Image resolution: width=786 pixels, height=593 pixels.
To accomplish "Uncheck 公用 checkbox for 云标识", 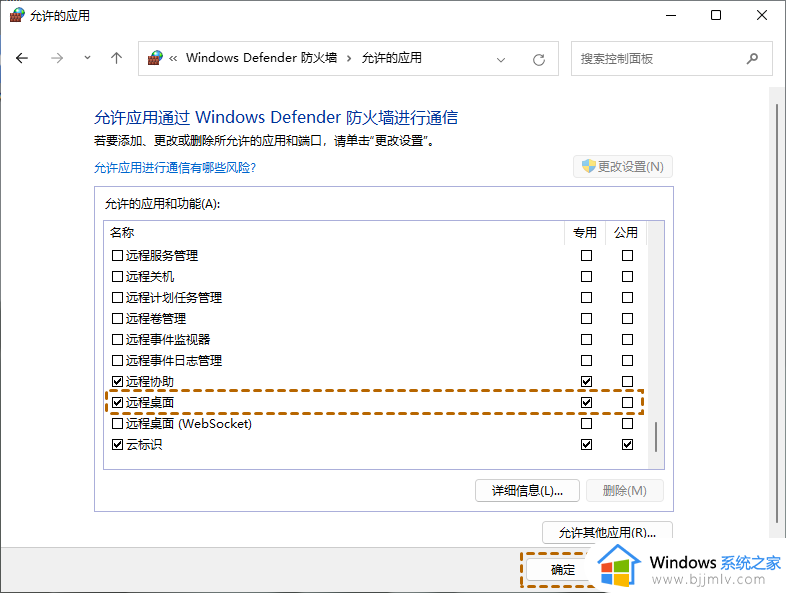I will (628, 445).
